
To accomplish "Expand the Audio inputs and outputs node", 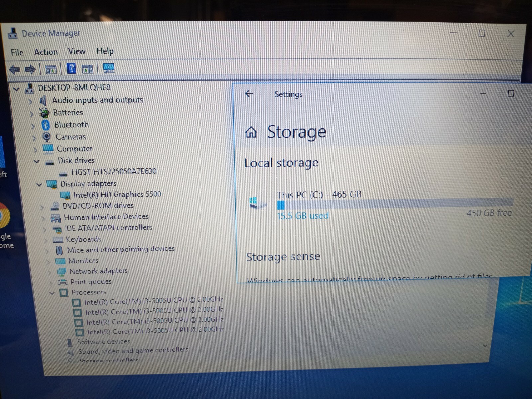I will (x=30, y=101).
